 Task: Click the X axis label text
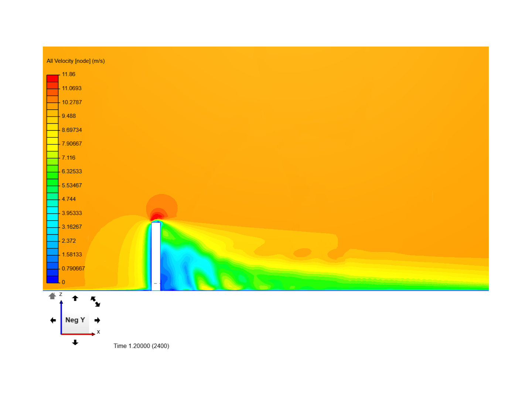coord(98,332)
